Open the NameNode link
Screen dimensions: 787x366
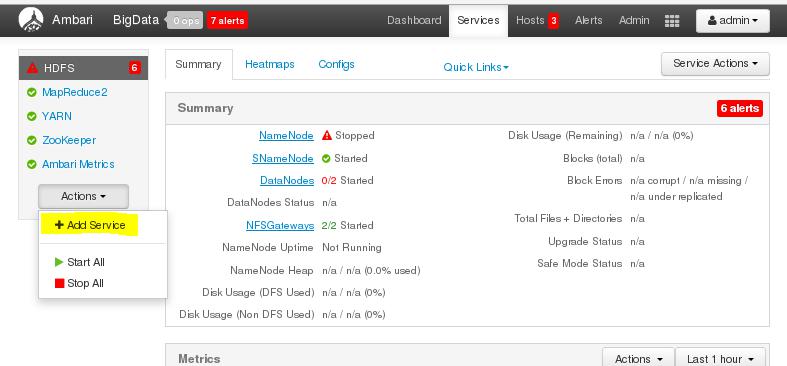(x=286, y=136)
